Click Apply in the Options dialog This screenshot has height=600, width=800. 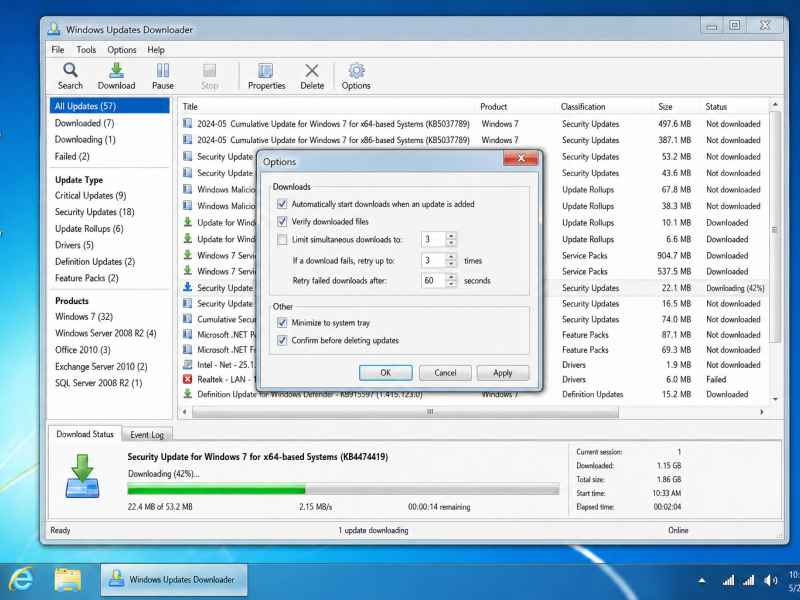point(503,373)
